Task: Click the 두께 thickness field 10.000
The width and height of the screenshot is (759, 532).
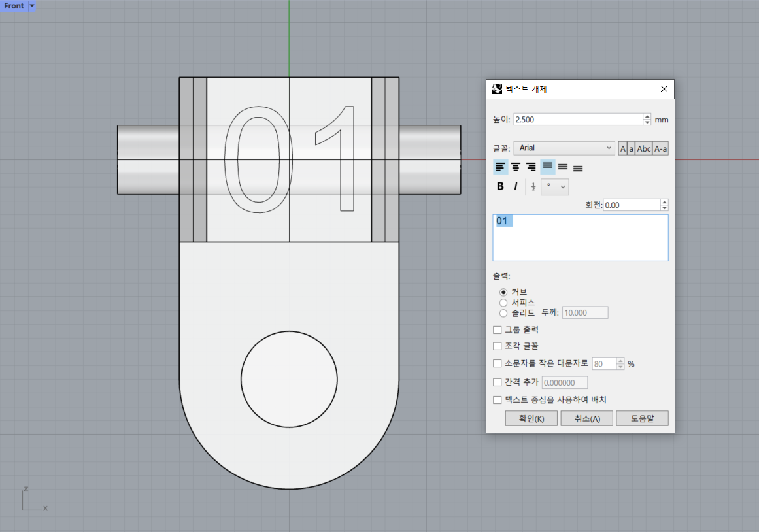Action: (x=584, y=312)
